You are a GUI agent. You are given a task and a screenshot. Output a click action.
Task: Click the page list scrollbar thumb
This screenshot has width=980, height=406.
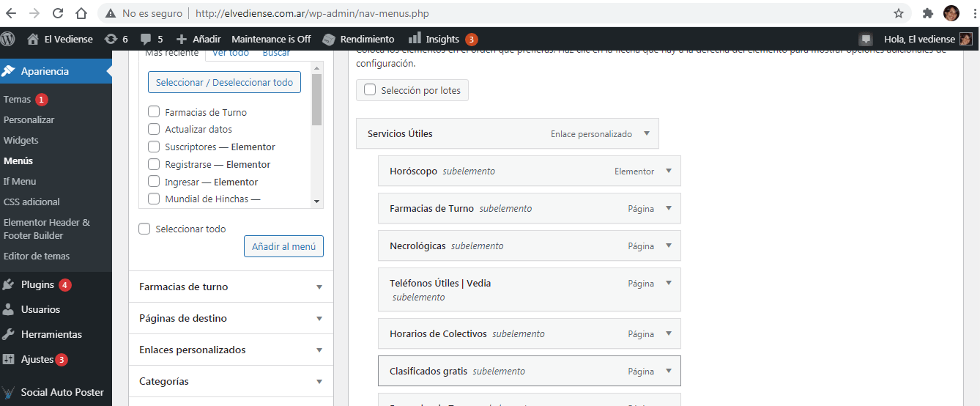click(x=316, y=99)
